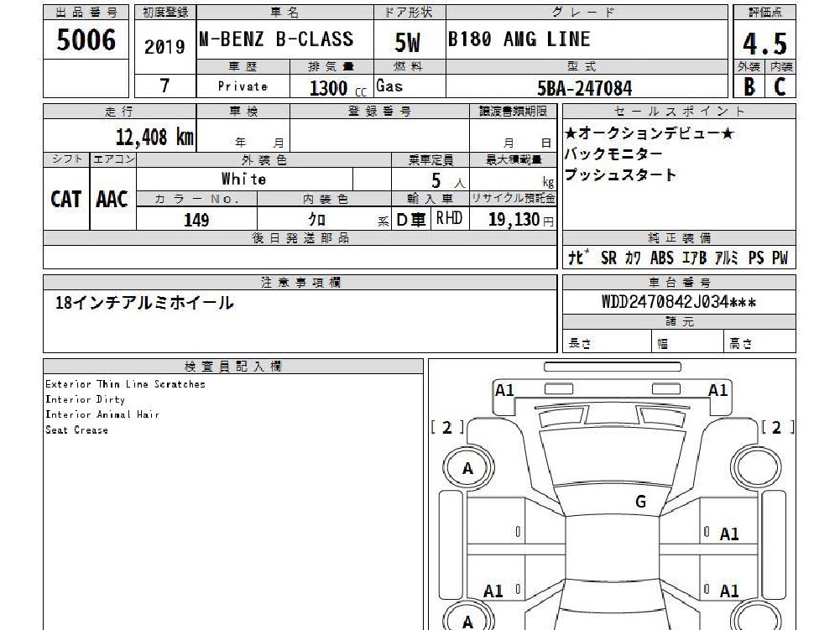The image size is (840, 630).
Task: Click the オークションデビュー sales point line
Action: 650,133
